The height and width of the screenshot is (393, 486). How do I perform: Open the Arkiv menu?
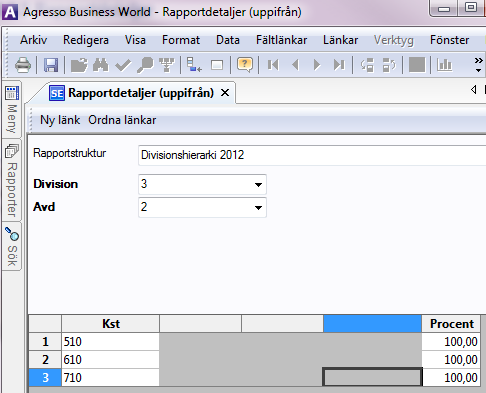click(x=33, y=40)
